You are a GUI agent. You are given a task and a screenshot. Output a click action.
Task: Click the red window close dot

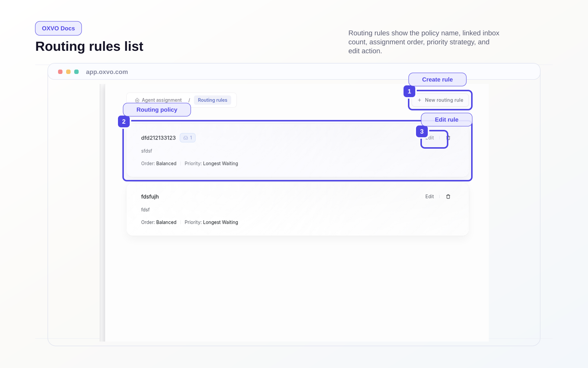click(x=60, y=72)
